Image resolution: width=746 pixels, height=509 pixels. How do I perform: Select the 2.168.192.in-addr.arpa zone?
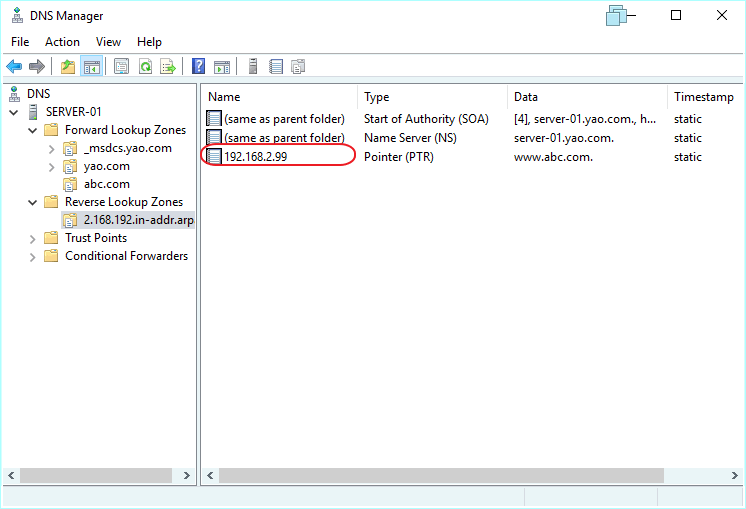138,220
